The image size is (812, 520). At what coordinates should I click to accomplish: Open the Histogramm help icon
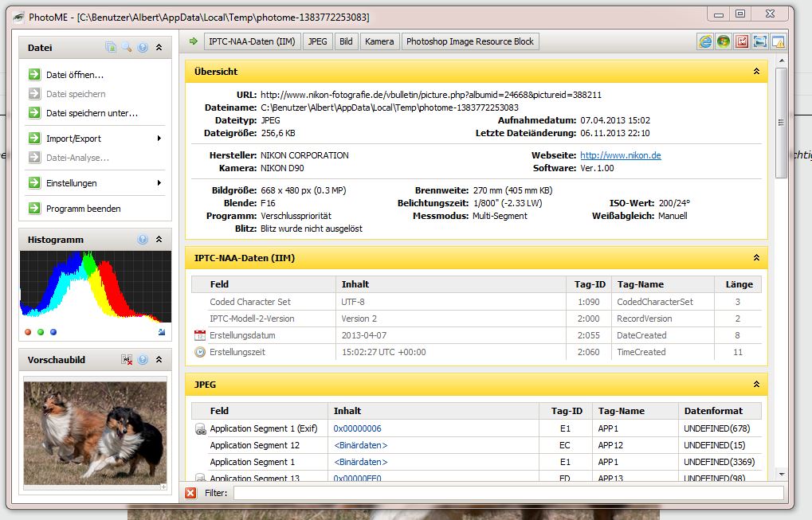(x=143, y=239)
